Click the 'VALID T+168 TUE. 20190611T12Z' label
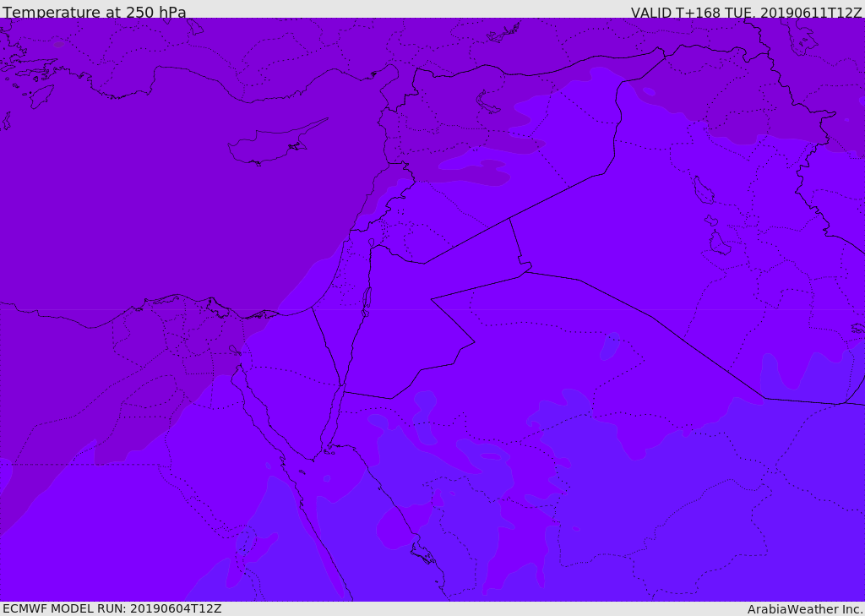The image size is (865, 616). coord(747,13)
